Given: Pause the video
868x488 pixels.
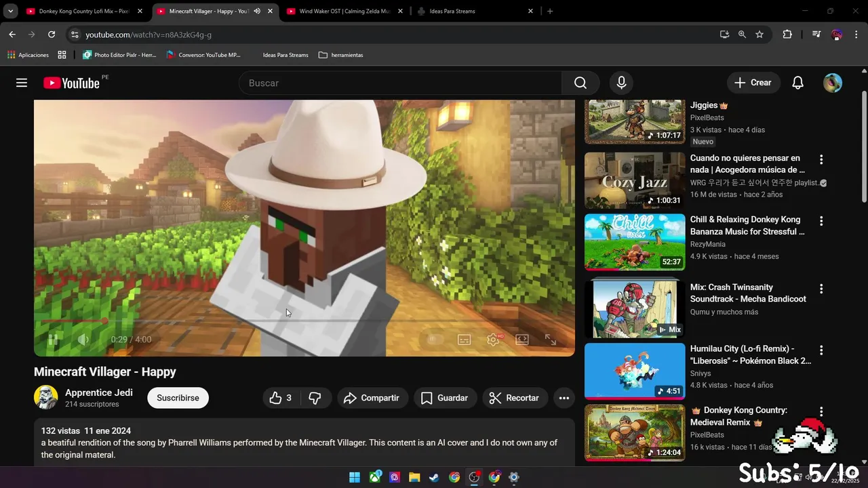Looking at the screenshot, I should 52,340.
